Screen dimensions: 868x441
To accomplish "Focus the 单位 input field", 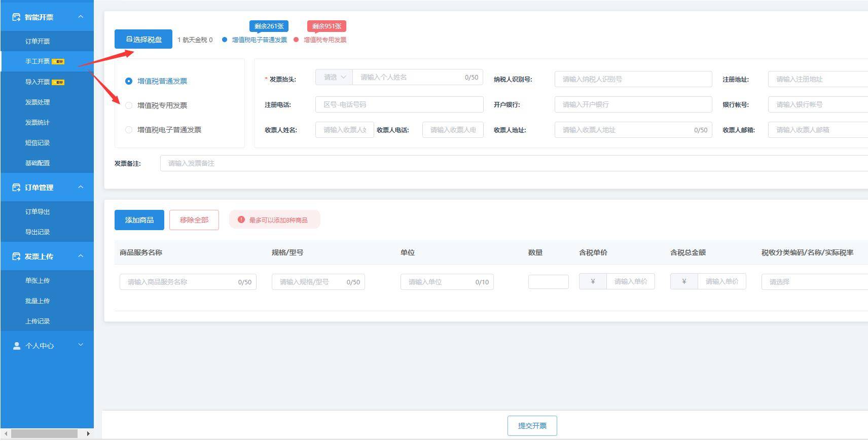I will click(x=447, y=282).
